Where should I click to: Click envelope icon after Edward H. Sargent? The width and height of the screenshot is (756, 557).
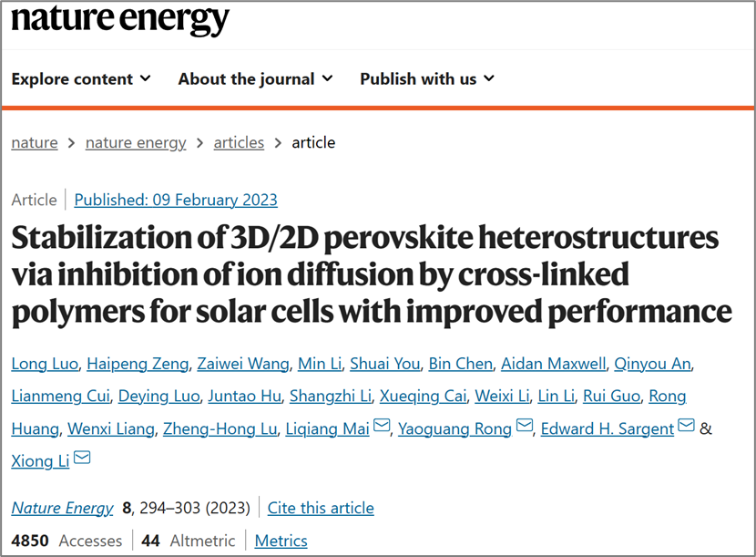tap(686, 427)
